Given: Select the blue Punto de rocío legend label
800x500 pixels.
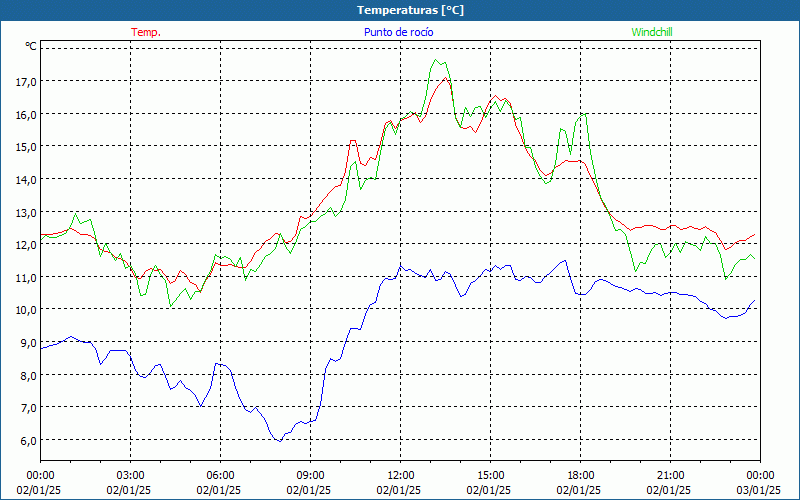Looking at the screenshot, I should [398, 32].
